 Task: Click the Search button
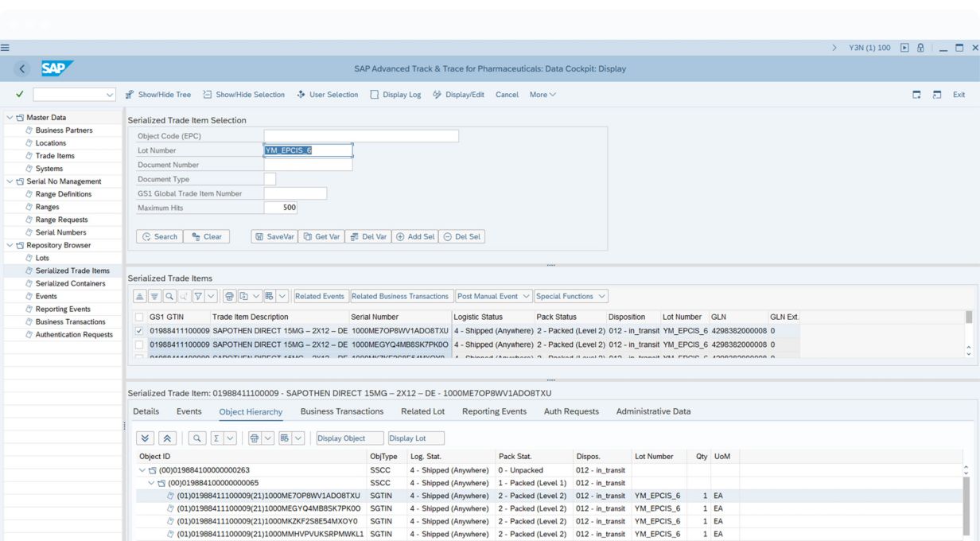(x=159, y=236)
